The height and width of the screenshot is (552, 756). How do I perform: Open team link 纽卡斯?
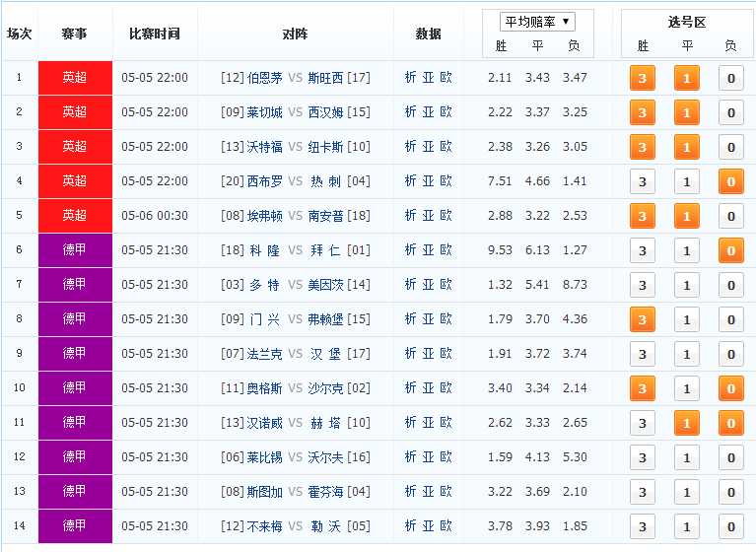coord(325,147)
